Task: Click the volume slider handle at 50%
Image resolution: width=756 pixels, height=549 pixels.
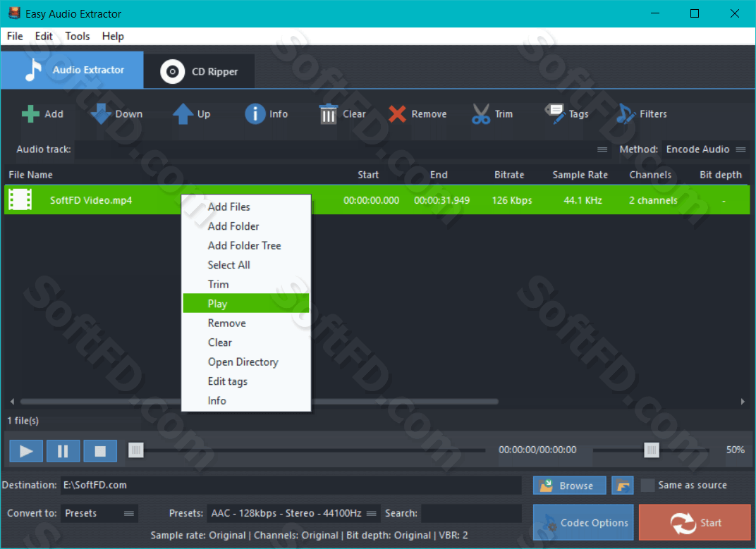Action: click(652, 450)
